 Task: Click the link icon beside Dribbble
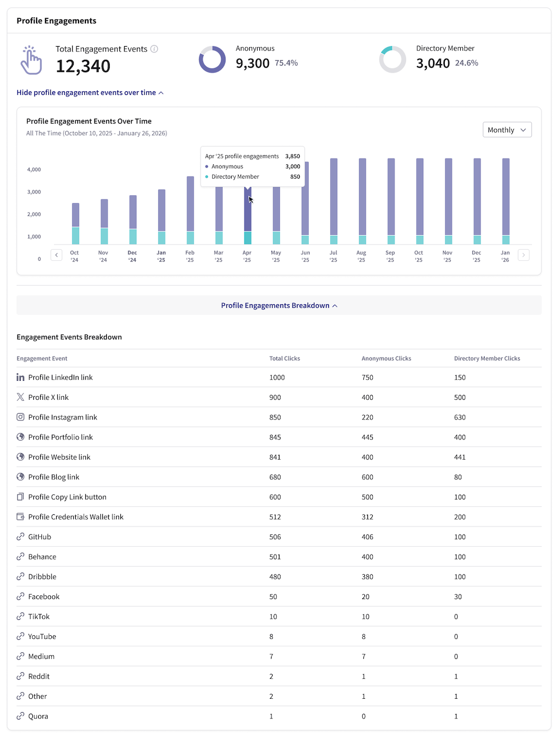(20, 577)
